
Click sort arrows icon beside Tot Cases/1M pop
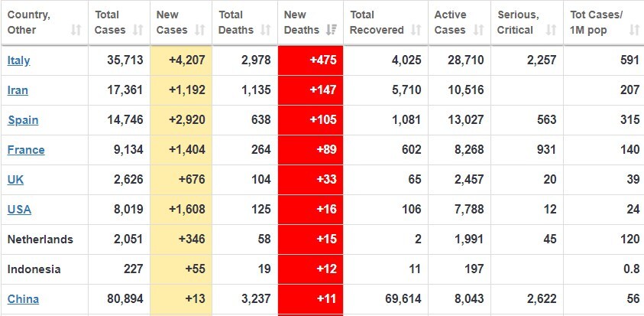click(634, 30)
